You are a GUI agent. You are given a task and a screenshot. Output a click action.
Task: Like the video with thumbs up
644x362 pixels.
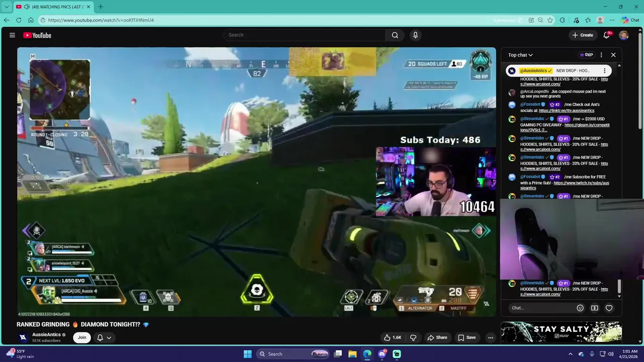click(393, 337)
